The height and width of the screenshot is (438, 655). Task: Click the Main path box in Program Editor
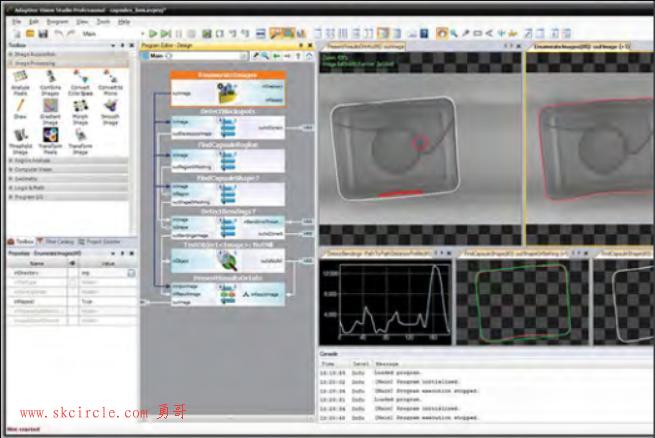[x=195, y=56]
